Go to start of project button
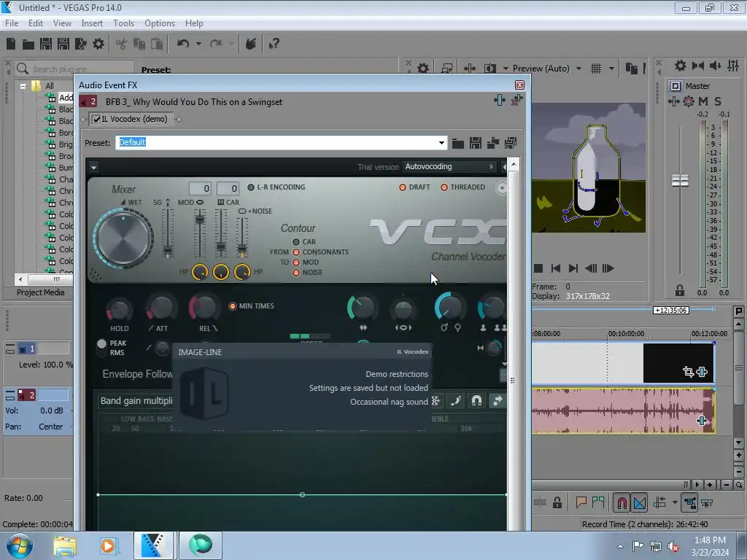This screenshot has width=747, height=560. tap(555, 268)
